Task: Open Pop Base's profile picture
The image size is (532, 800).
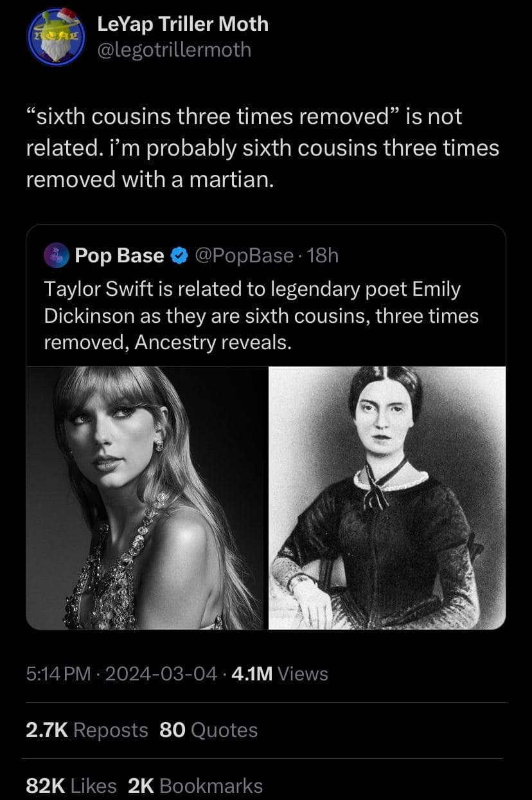Action: coord(57,255)
